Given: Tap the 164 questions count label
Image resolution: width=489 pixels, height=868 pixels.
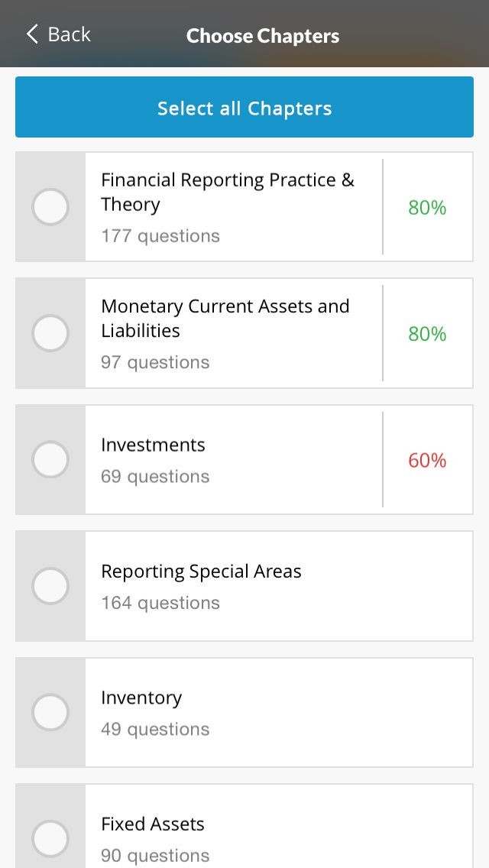Looking at the screenshot, I should 160,603.
